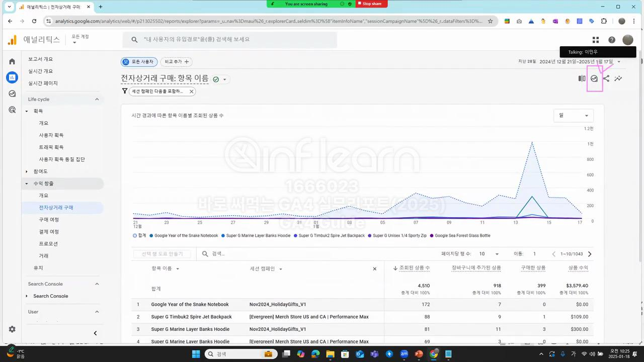Open the 모든 계정 account selector
Image resolution: width=644 pixels, height=362 pixels.
pyautogui.click(x=80, y=39)
